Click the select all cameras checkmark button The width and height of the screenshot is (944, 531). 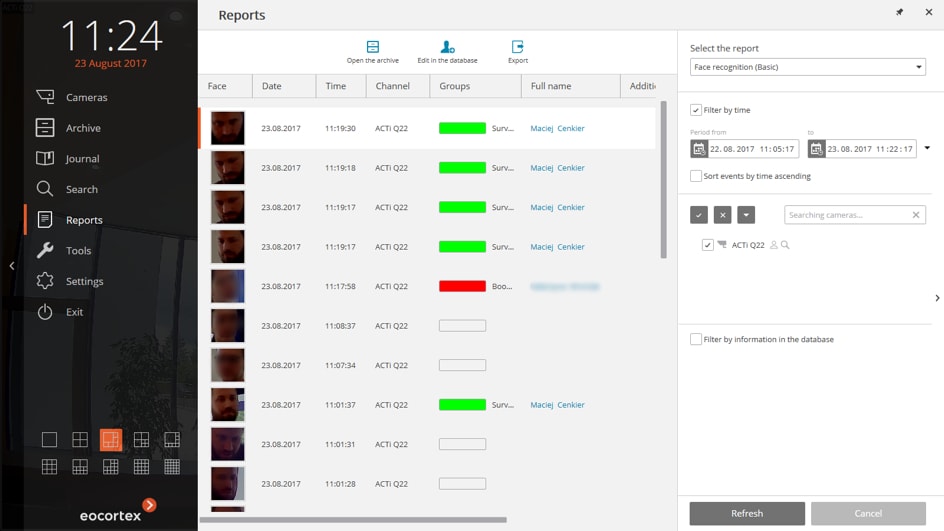[699, 215]
